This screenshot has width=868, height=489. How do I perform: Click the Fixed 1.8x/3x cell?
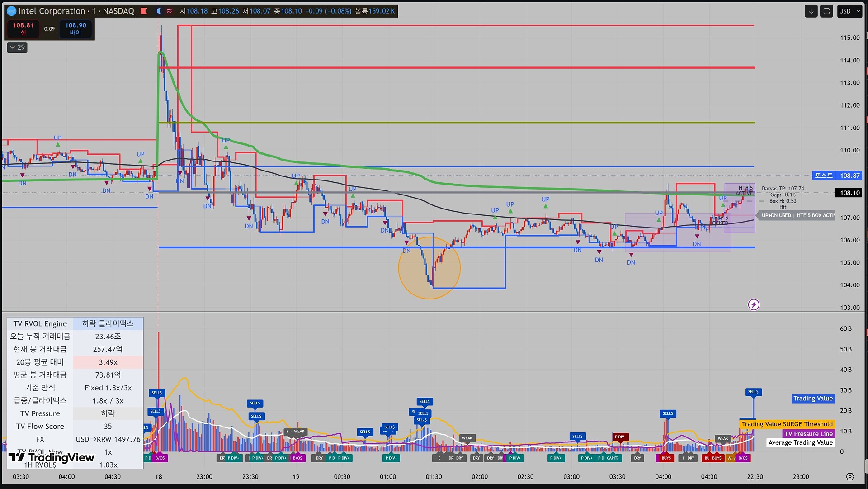108,388
